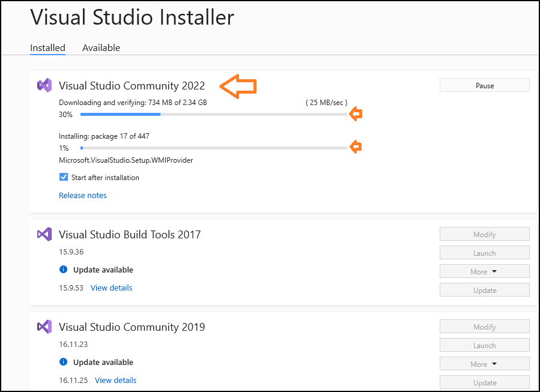Screen dimensions: 540x392
Task: Click Installing: package 17 of 447 text
Action: [x=104, y=136]
